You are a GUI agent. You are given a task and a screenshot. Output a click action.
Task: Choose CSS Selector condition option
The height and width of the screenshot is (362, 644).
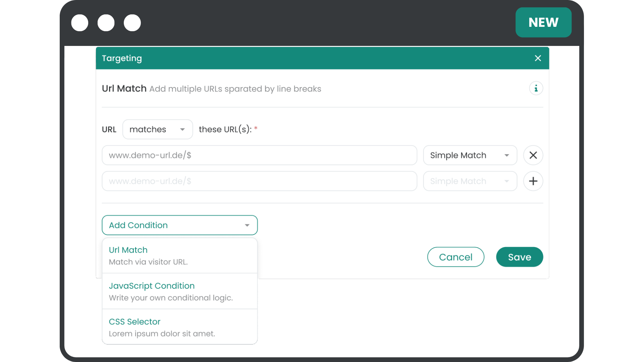tap(180, 327)
